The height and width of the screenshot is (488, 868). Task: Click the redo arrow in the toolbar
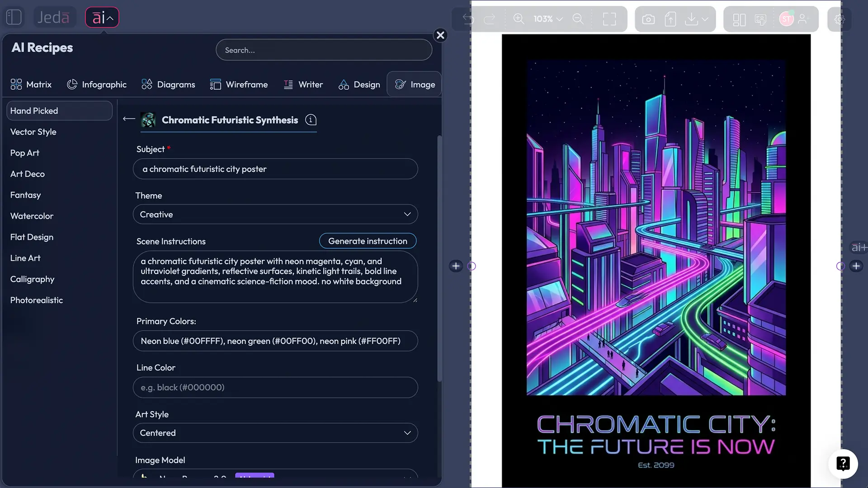[490, 19]
